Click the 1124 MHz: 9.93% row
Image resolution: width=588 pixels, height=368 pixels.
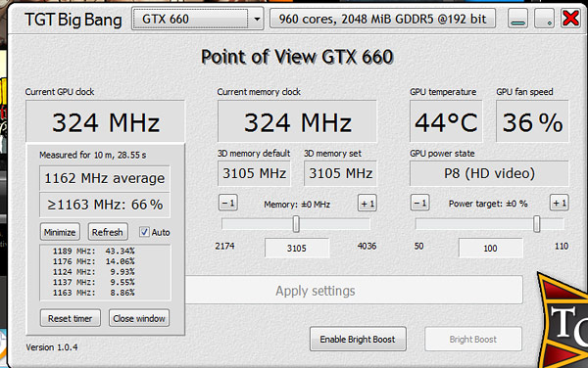pyautogui.click(x=94, y=272)
